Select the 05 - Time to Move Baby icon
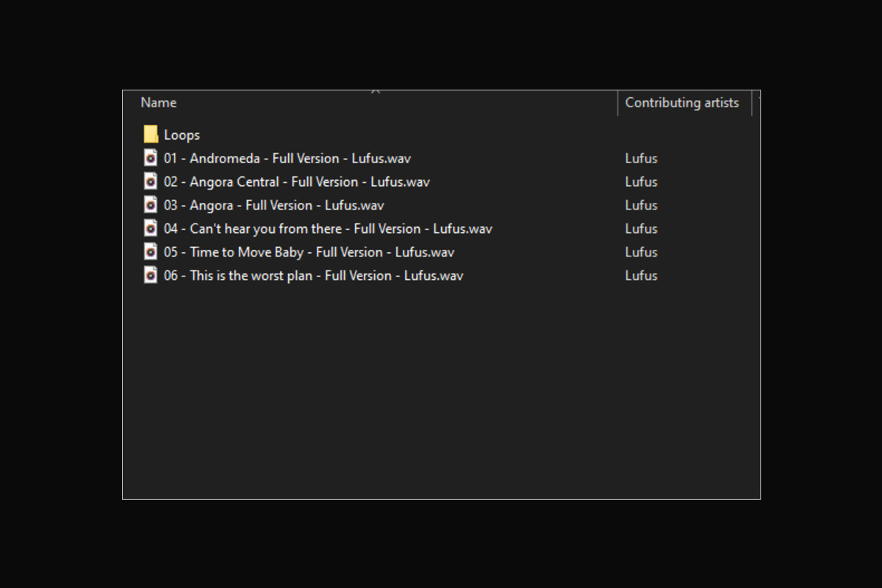 (151, 251)
